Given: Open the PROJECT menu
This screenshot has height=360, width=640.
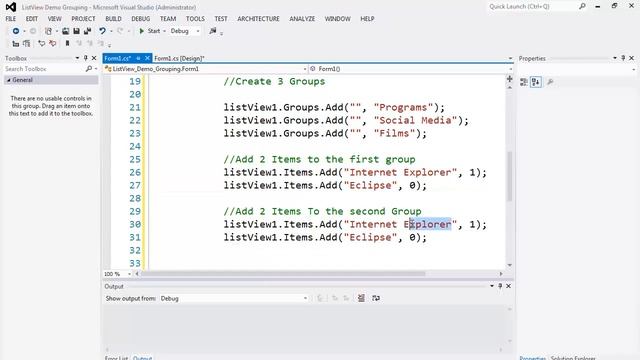Looking at the screenshot, I should (x=83, y=19).
